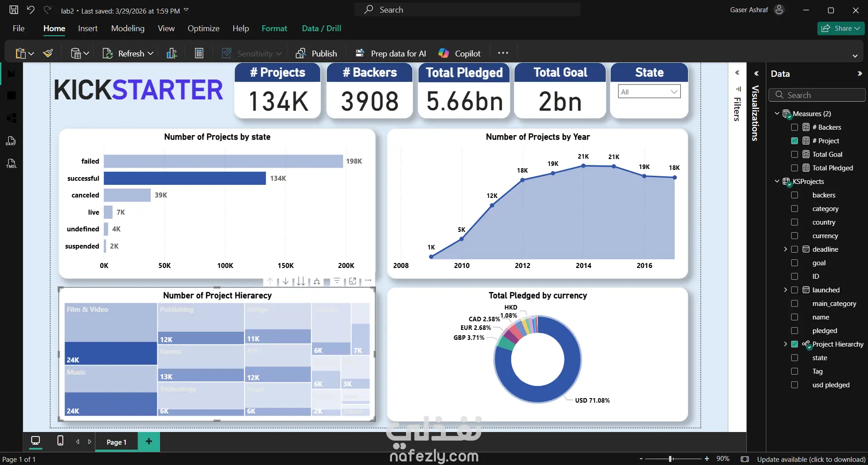This screenshot has width=868, height=465.
Task: Collapse the KSProjects table
Action: point(777,181)
